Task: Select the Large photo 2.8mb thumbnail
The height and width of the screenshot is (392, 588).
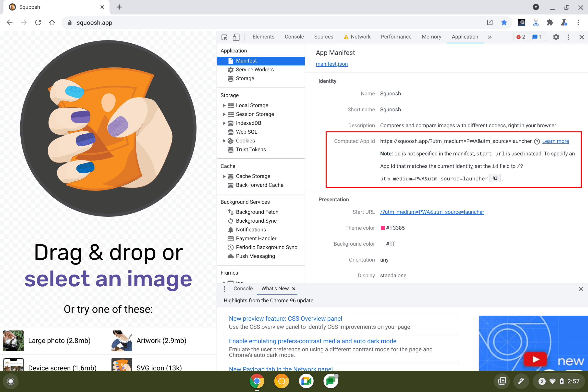Action: (13, 341)
